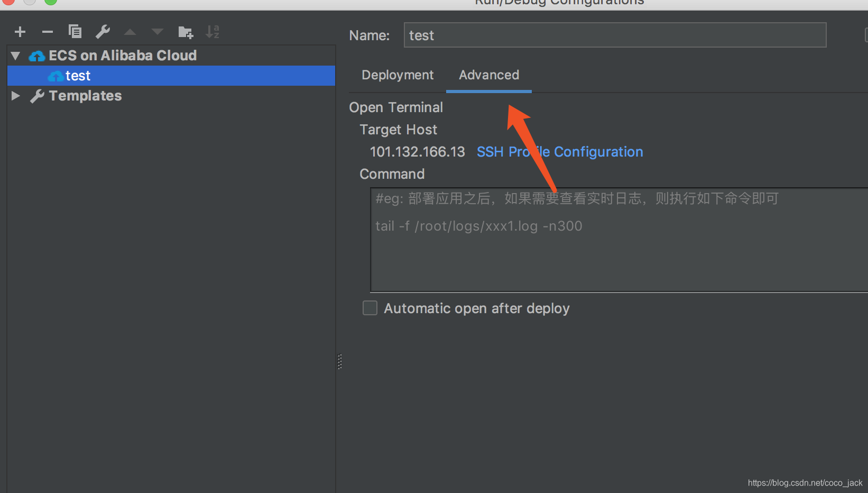
Task: Open the SSH Profile Configuration link
Action: click(560, 152)
